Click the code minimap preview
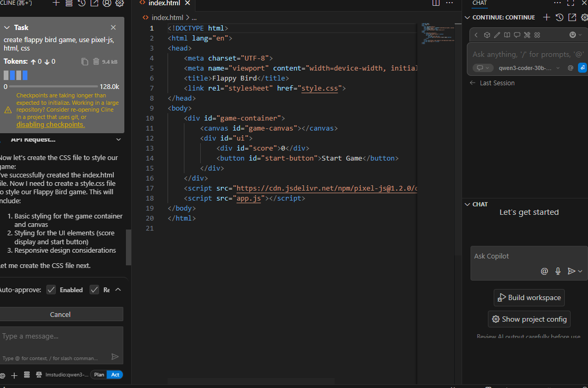This screenshot has width=588, height=388. coord(437,33)
